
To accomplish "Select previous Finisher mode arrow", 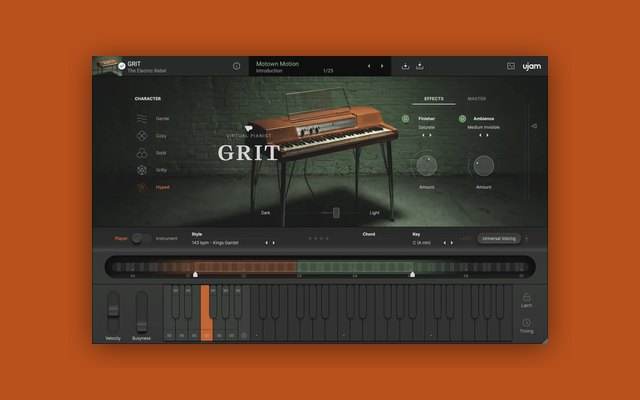I will point(423,135).
